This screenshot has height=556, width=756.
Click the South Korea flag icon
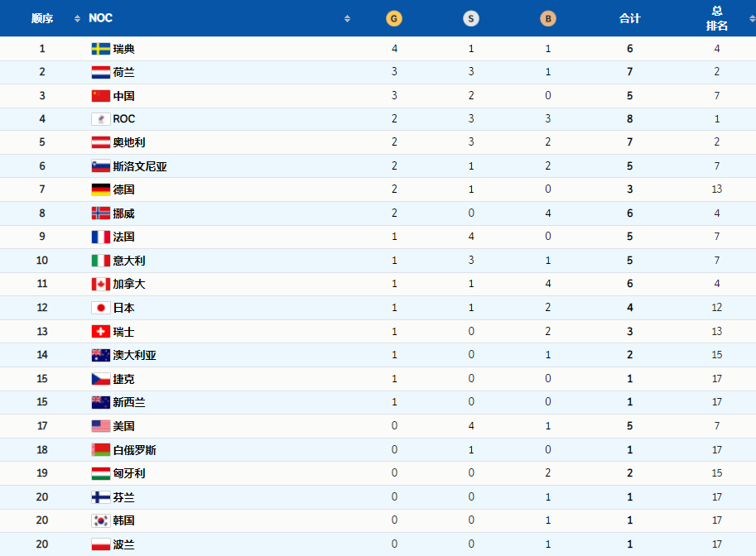pos(101,520)
